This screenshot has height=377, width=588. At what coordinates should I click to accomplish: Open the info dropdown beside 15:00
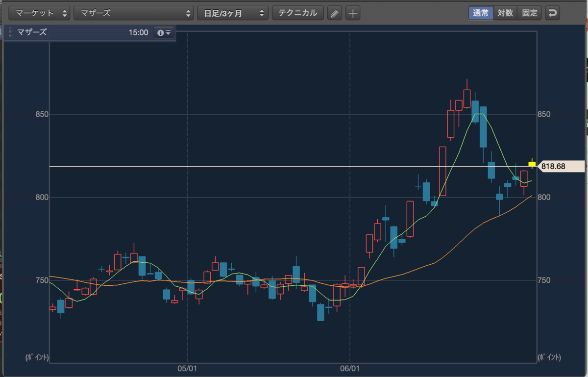tap(164, 33)
